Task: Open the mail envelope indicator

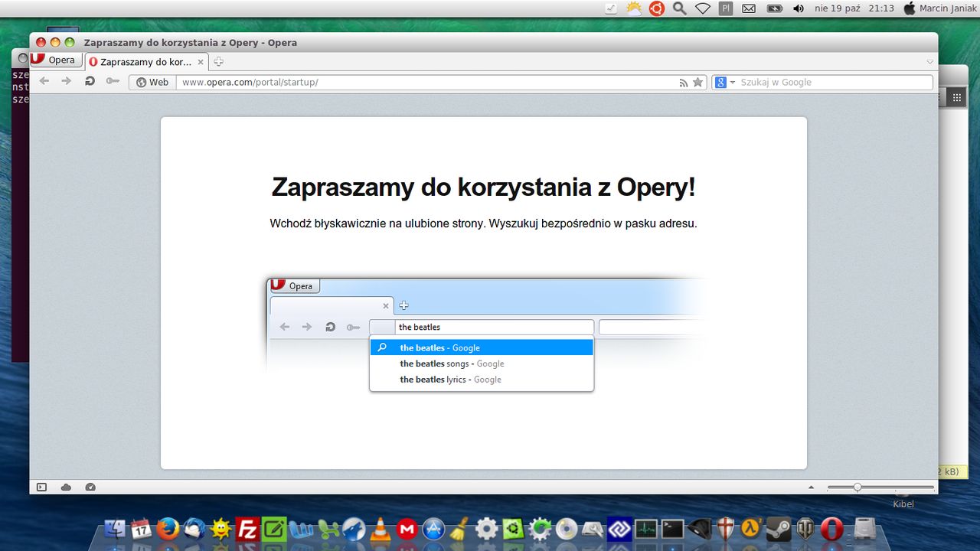Action: click(x=749, y=8)
